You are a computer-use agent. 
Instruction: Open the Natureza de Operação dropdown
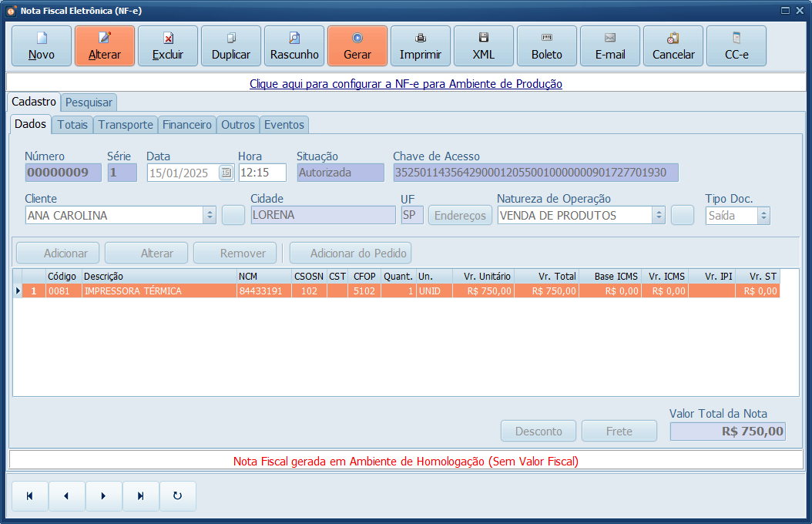point(659,216)
